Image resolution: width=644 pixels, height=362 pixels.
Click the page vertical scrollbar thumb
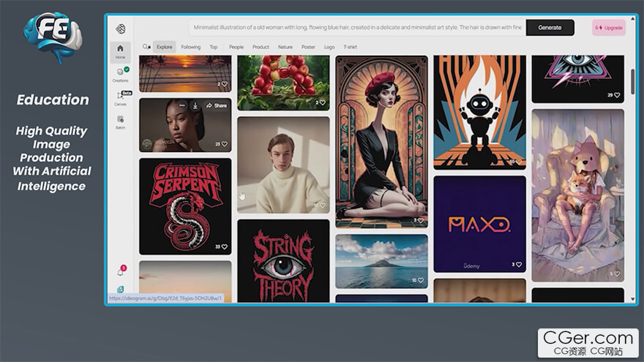(632, 81)
